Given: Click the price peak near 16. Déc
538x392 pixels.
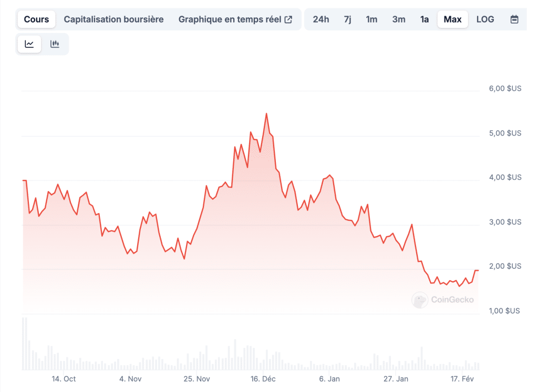Looking at the screenshot, I should coord(266,114).
